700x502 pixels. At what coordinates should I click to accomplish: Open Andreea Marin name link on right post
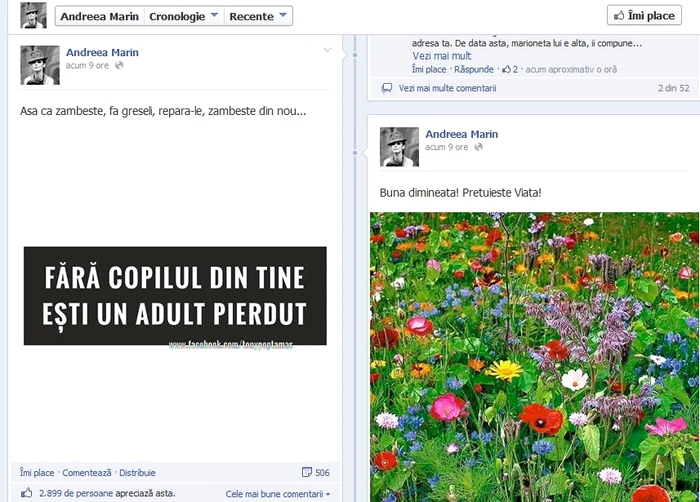pyautogui.click(x=462, y=134)
